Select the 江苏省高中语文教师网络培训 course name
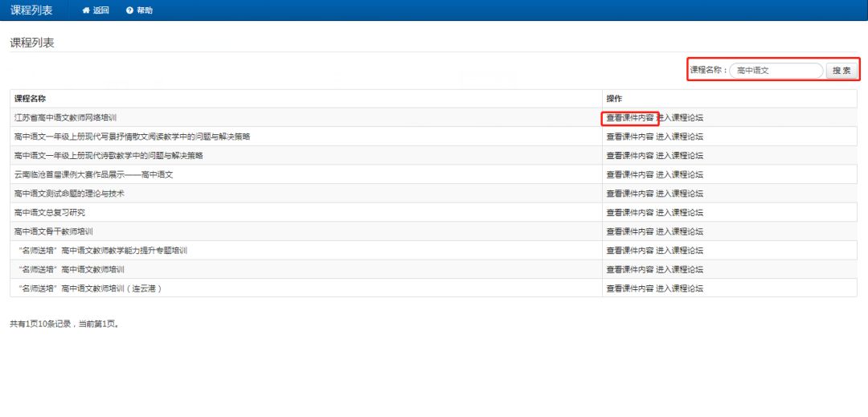 pyautogui.click(x=65, y=117)
